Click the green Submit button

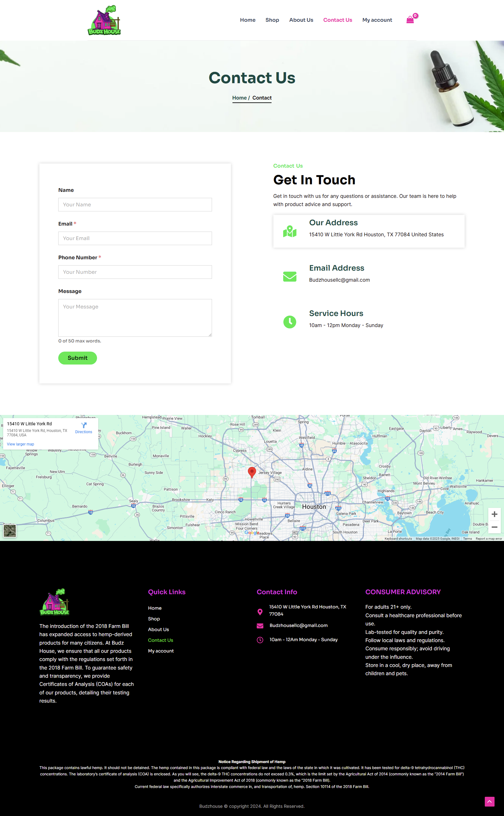(x=78, y=358)
